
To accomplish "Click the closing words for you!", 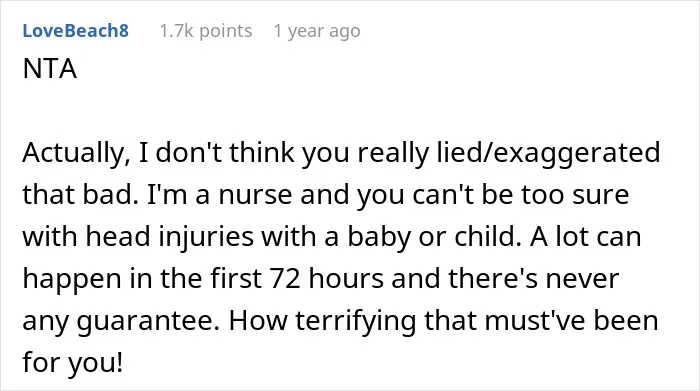I will pos(72,362).
